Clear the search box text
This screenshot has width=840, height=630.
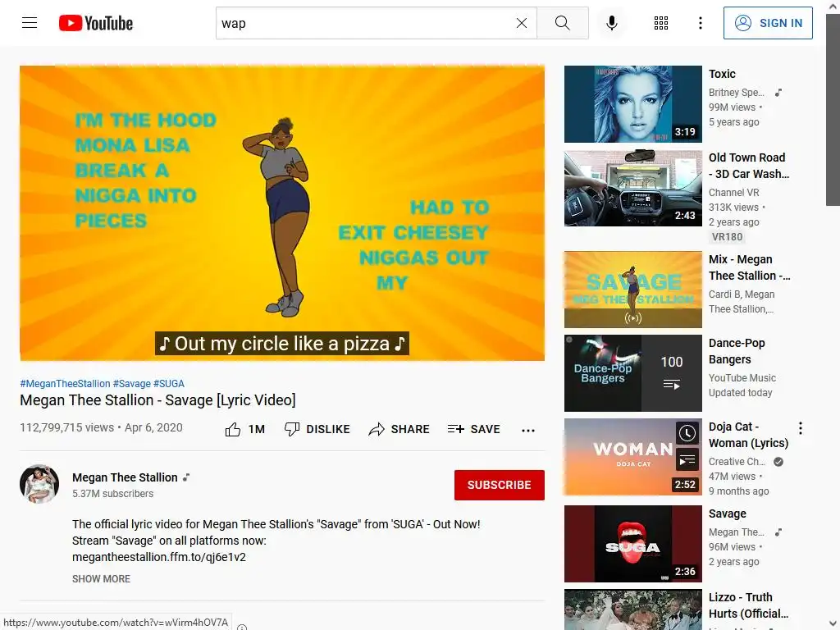pyautogui.click(x=521, y=23)
